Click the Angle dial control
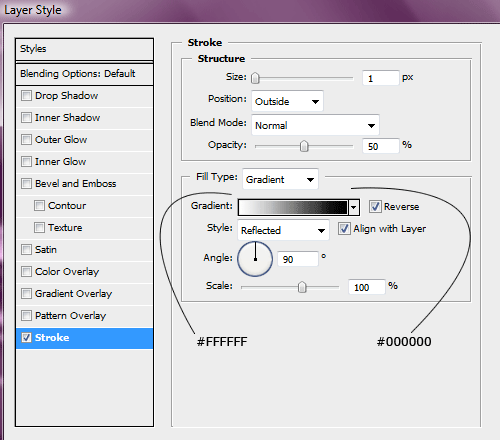The width and height of the screenshot is (500, 440). pos(255,259)
